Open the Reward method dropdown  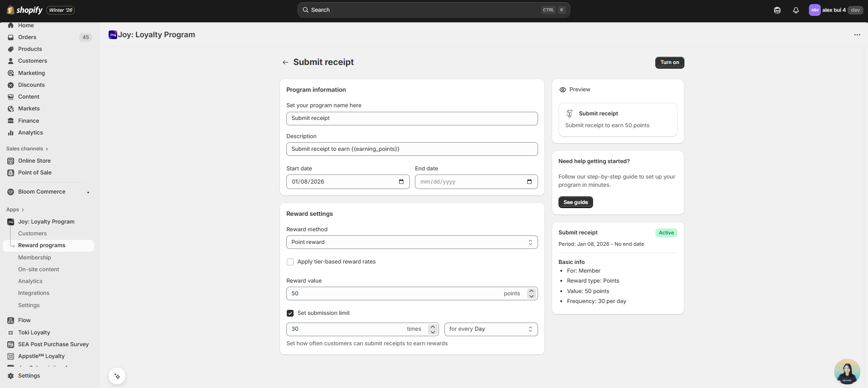pos(412,242)
